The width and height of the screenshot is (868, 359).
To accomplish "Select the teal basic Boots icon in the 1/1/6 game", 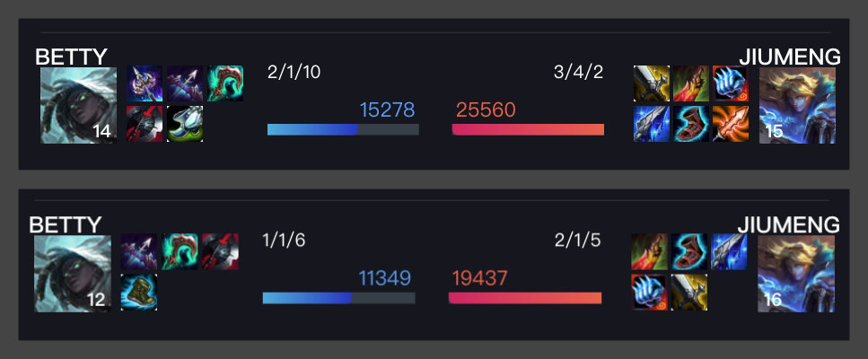I will pos(139,292).
